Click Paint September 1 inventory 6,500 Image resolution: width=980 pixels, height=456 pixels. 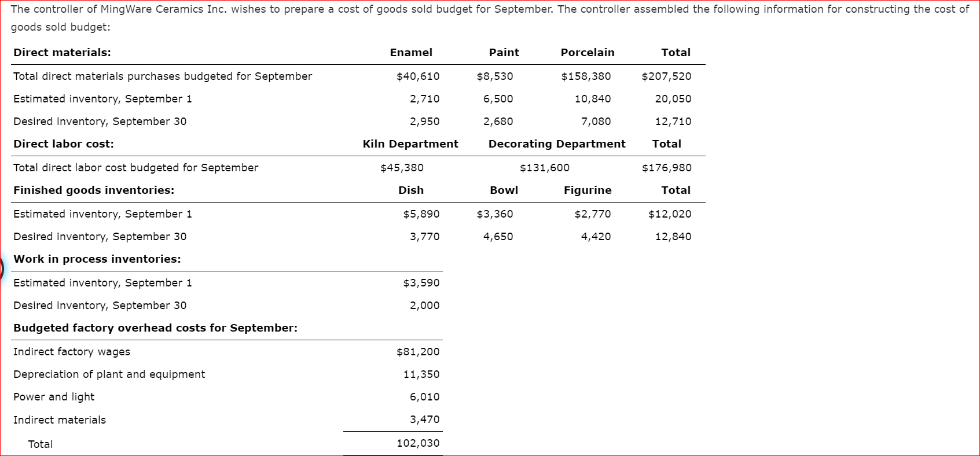pos(498,99)
